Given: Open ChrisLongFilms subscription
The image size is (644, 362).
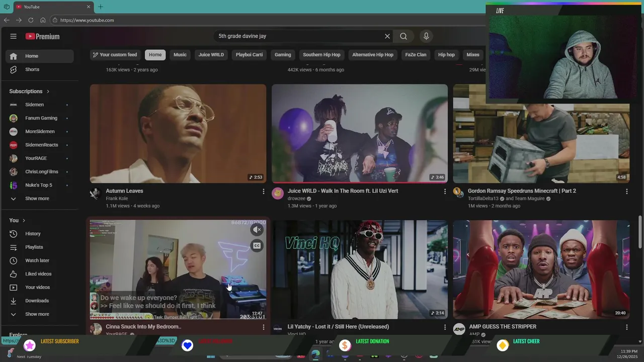Looking at the screenshot, I should click(39, 171).
